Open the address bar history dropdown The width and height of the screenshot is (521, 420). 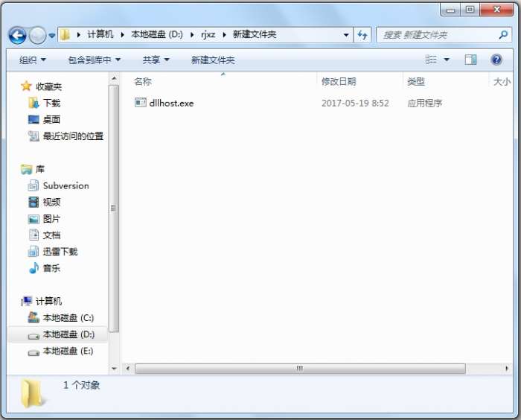(346, 35)
